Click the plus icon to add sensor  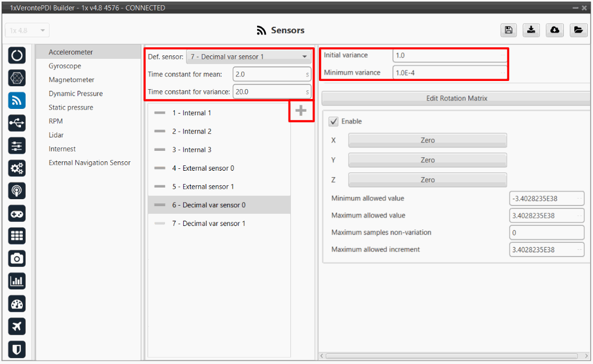(x=301, y=111)
